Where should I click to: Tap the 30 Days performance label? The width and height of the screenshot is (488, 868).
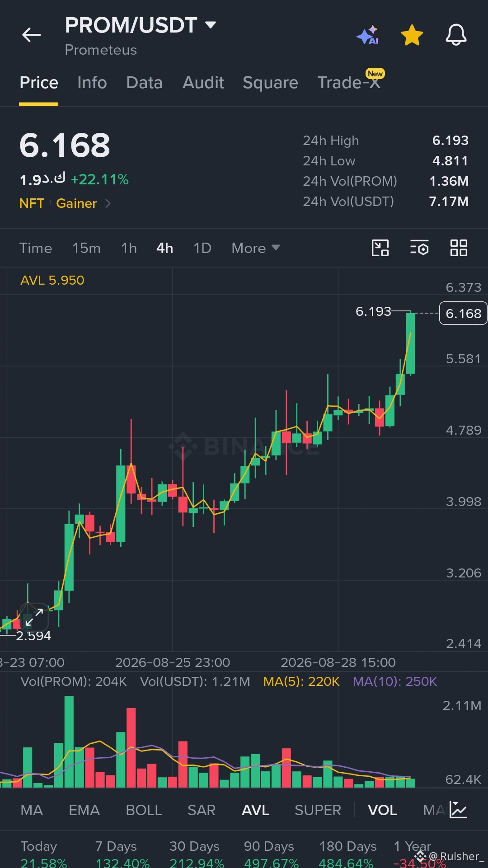tap(194, 846)
